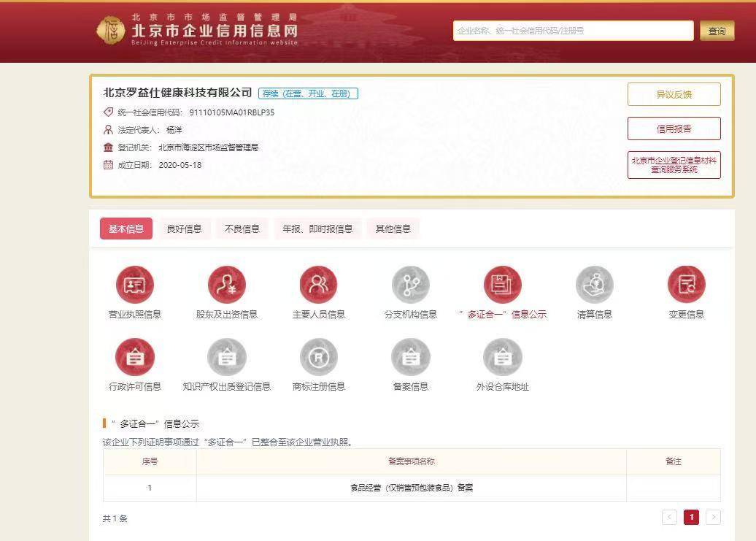The image size is (756, 541).
Task: Open the 商标注册信息 icon
Action: (x=318, y=357)
